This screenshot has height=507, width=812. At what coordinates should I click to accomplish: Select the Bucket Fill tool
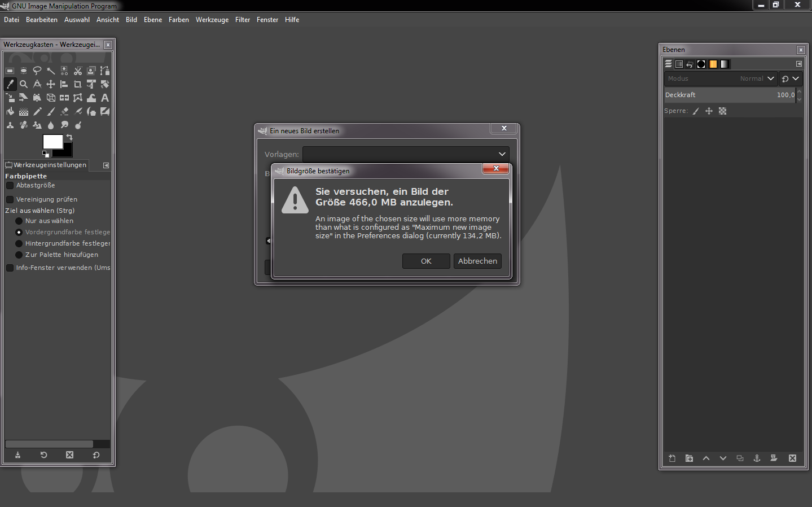[x=10, y=111]
